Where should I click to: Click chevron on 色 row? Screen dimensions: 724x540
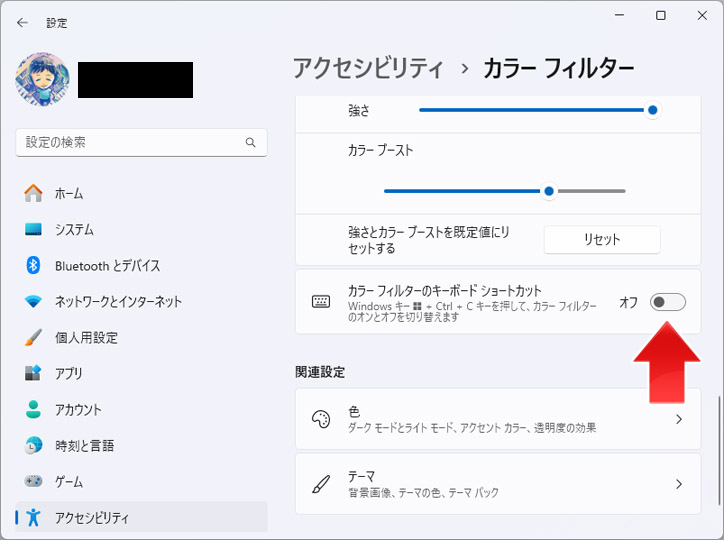679,419
